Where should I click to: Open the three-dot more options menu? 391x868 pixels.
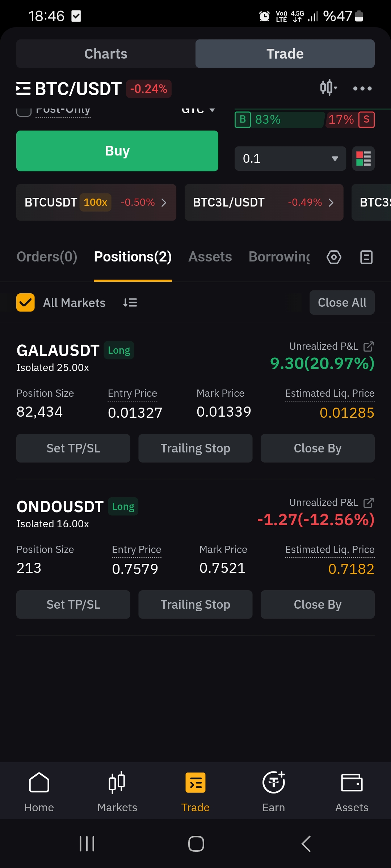362,88
